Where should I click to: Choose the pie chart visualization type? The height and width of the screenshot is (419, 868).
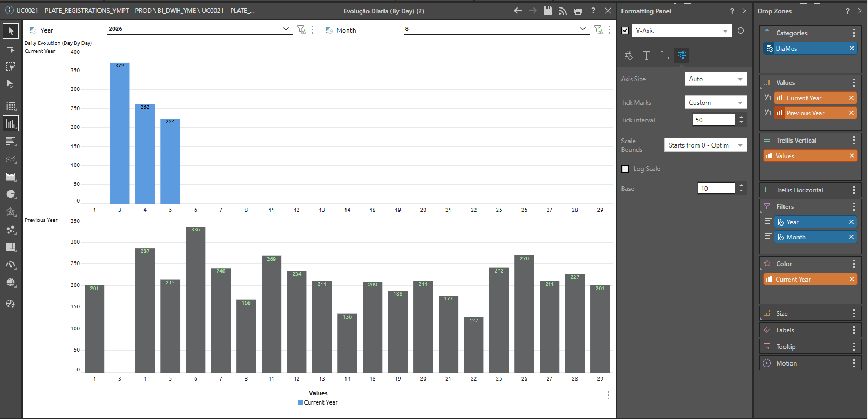[x=11, y=194]
